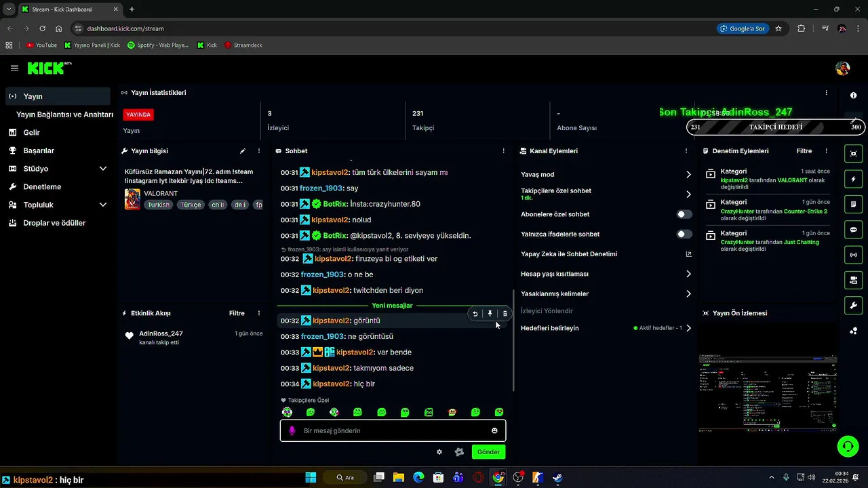Click the microphone icon in message box
Image resolution: width=868 pixels, height=488 pixels.
point(292,431)
